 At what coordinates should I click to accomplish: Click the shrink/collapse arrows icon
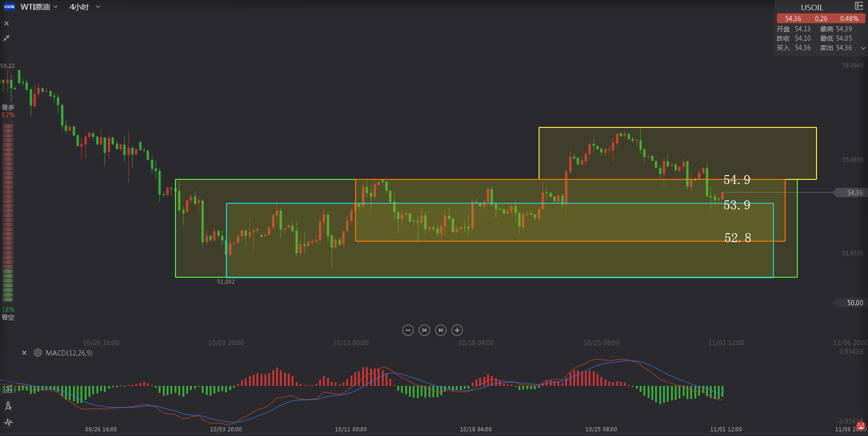(x=7, y=38)
